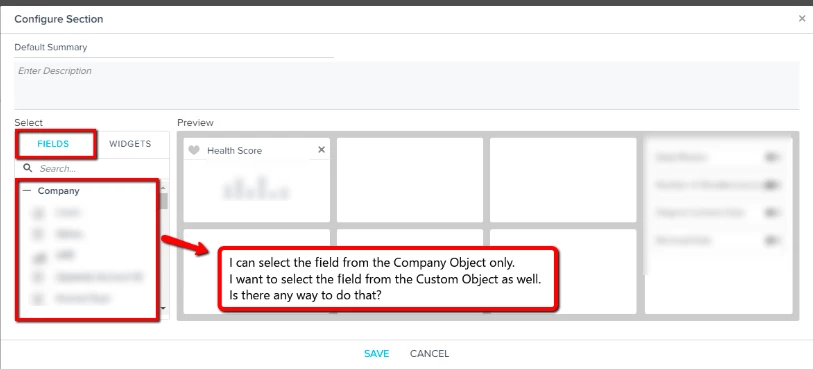
Task: Toggle the fourth switch in the right preview panel
Action: [x=773, y=240]
